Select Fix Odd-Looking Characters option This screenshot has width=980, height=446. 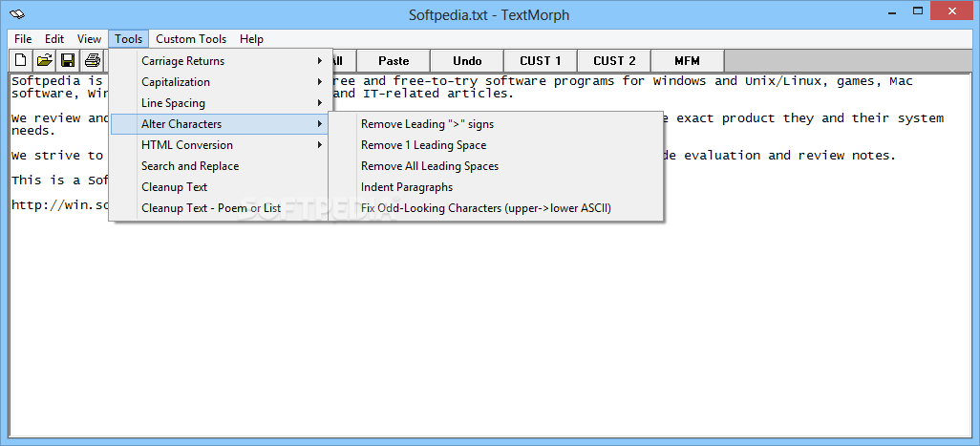click(x=496, y=208)
